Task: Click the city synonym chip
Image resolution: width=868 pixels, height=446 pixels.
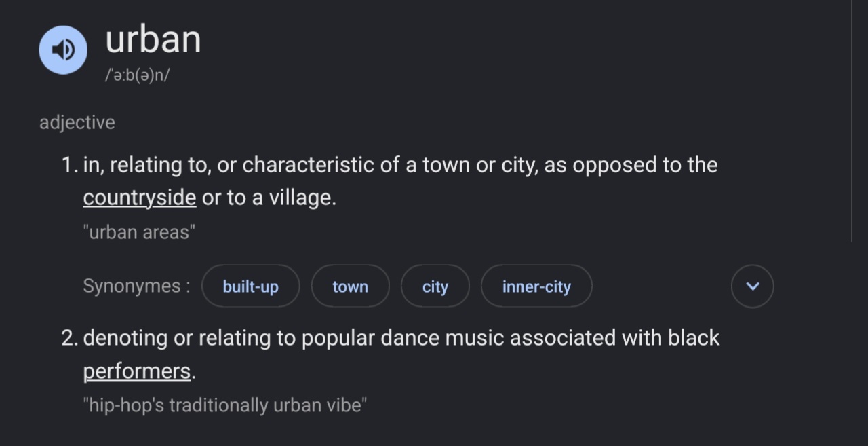Action: (x=435, y=286)
